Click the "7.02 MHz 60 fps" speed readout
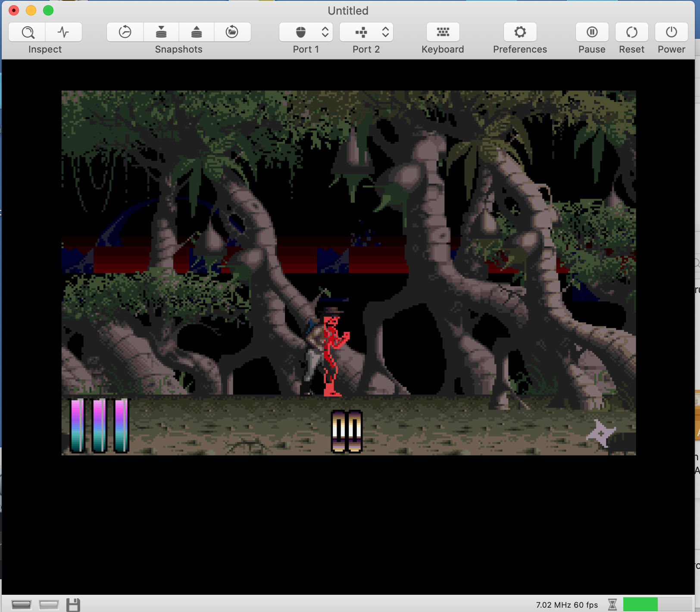Viewport: 700px width, 612px height. click(567, 605)
